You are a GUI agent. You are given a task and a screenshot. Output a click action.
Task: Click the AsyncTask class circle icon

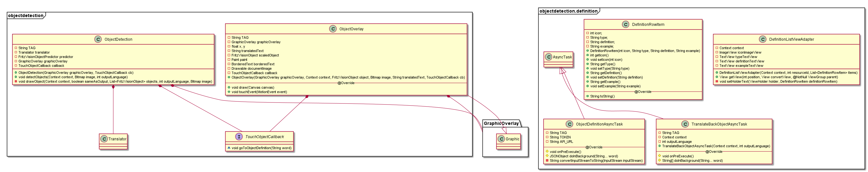549,57
